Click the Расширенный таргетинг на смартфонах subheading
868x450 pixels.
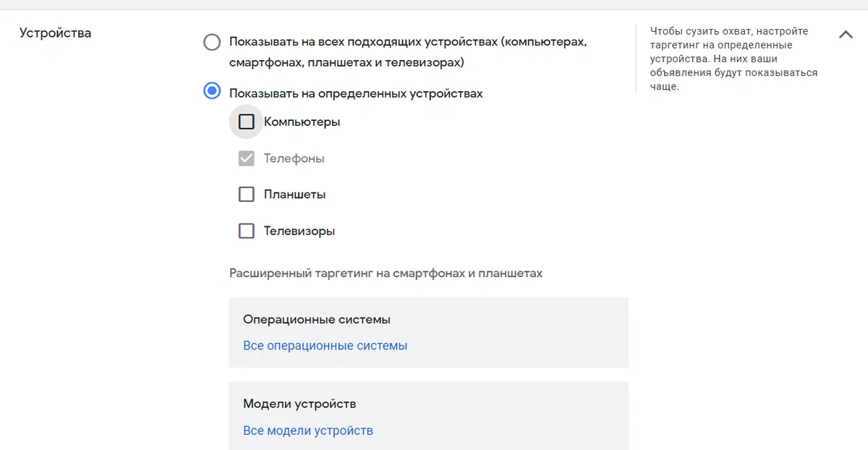coord(386,273)
